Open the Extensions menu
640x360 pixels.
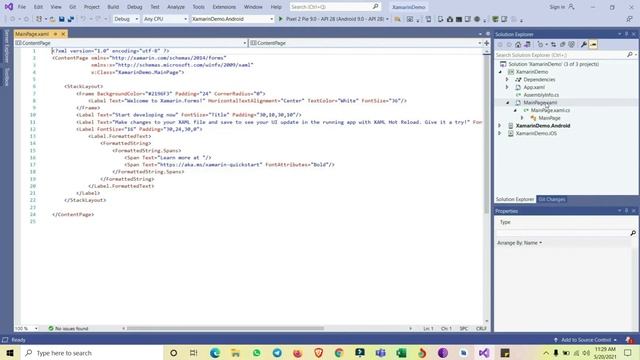tap(224, 7)
